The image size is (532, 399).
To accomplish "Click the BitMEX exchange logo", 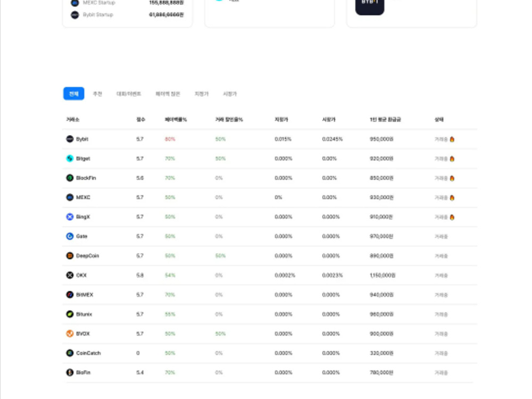I will (x=70, y=295).
